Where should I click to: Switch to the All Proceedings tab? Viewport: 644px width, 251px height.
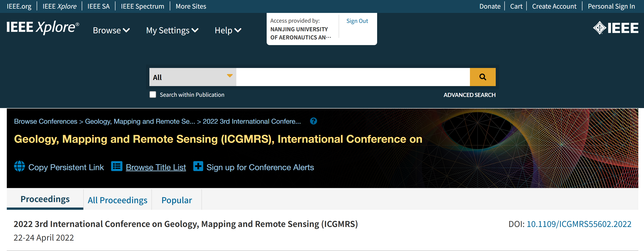click(x=117, y=200)
